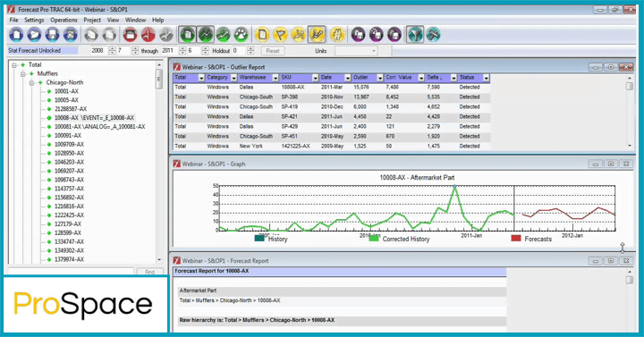
Task: Click SP-398 in the Outlier Report
Action: point(289,97)
